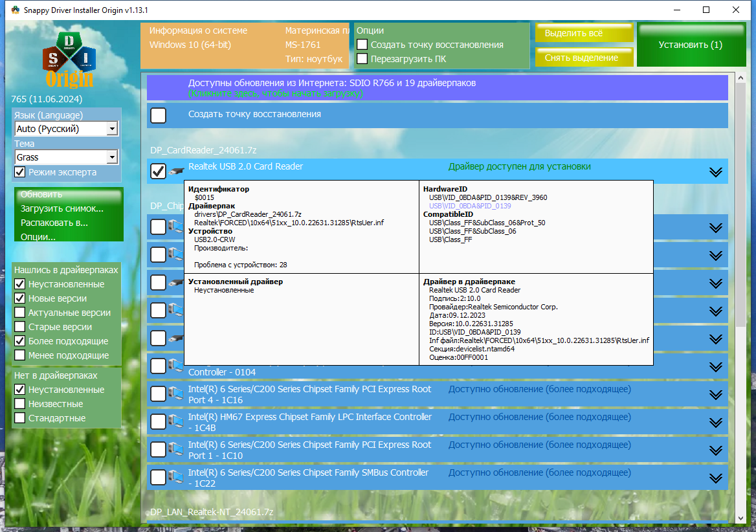Click the device icon for SMBus Controller - 1C22

point(176,478)
